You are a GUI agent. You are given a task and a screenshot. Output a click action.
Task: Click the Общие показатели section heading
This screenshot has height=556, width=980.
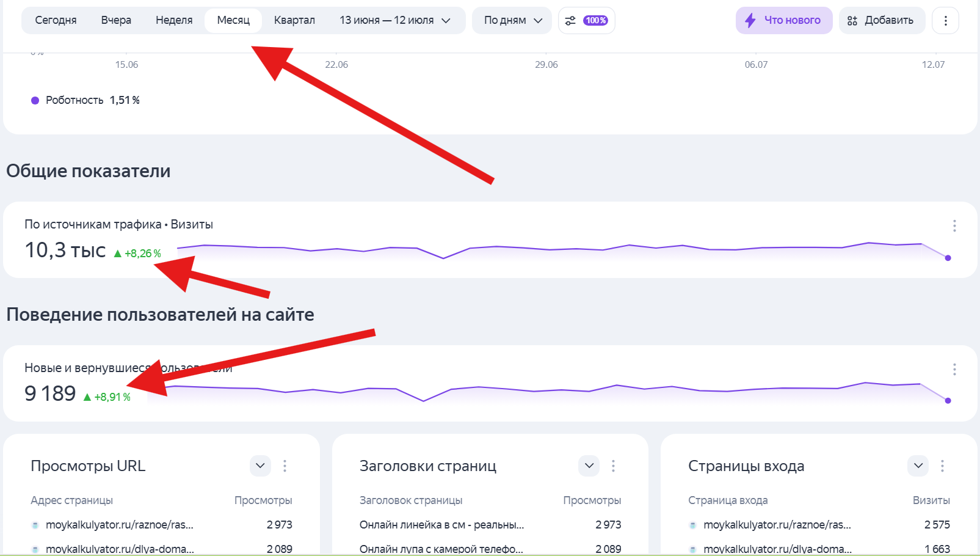[89, 171]
